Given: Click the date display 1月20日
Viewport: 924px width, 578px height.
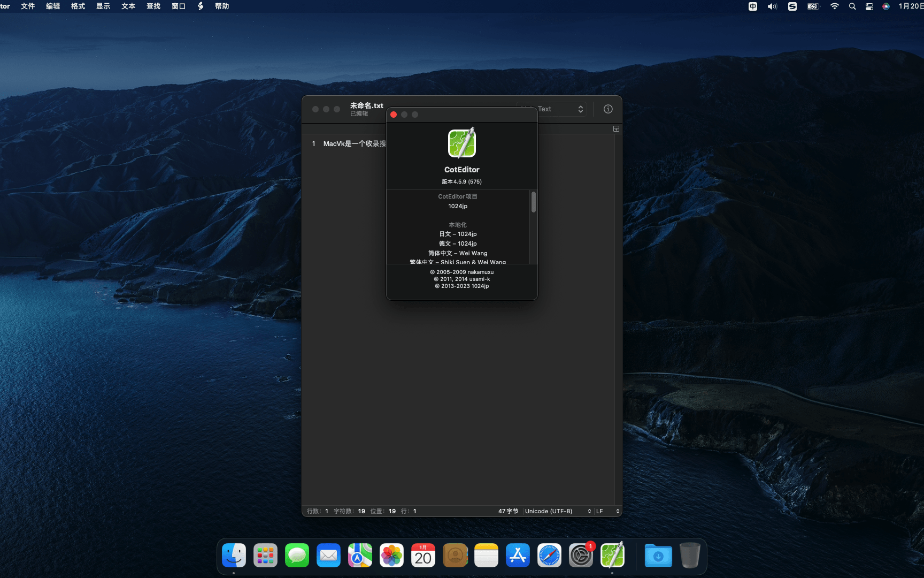Looking at the screenshot, I should [911, 6].
